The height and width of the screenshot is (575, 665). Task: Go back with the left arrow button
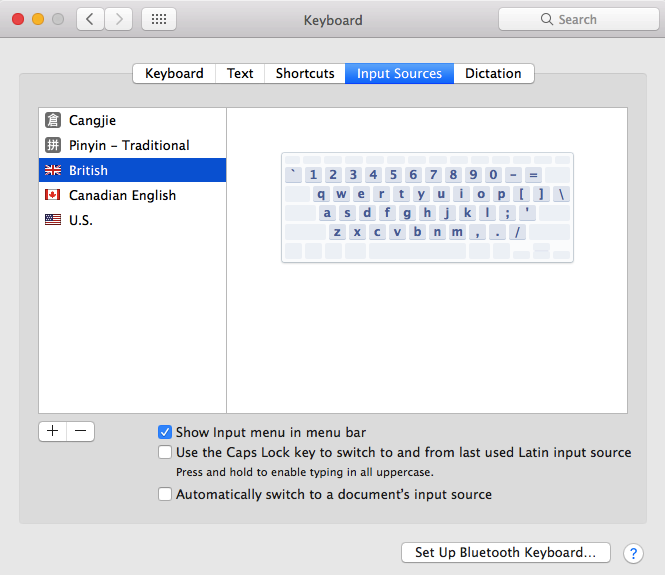pos(90,19)
